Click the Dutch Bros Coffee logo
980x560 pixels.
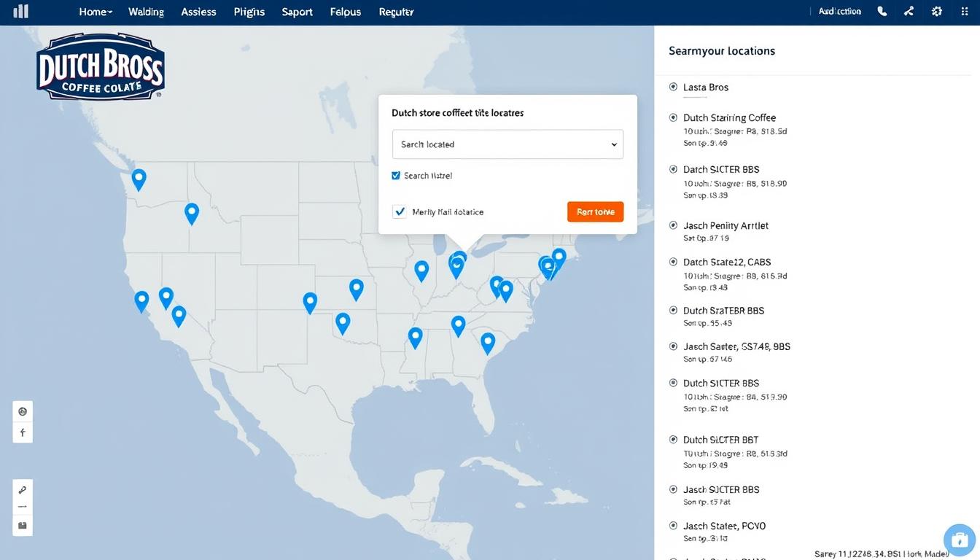(x=101, y=67)
